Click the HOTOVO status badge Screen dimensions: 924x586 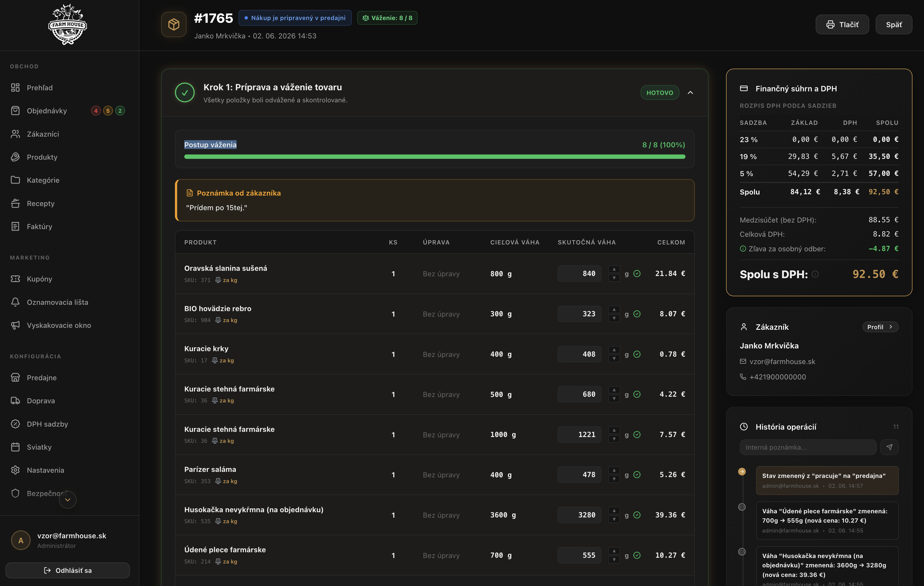click(660, 92)
